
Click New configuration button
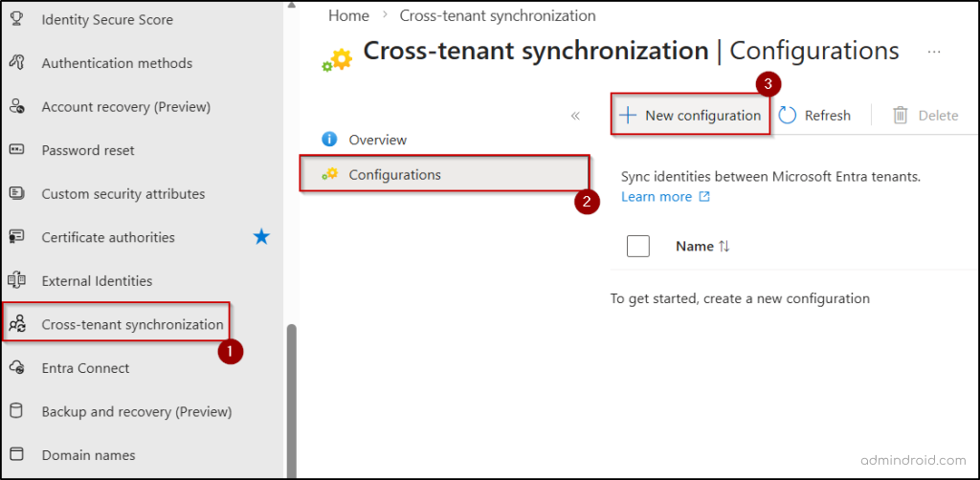point(691,115)
